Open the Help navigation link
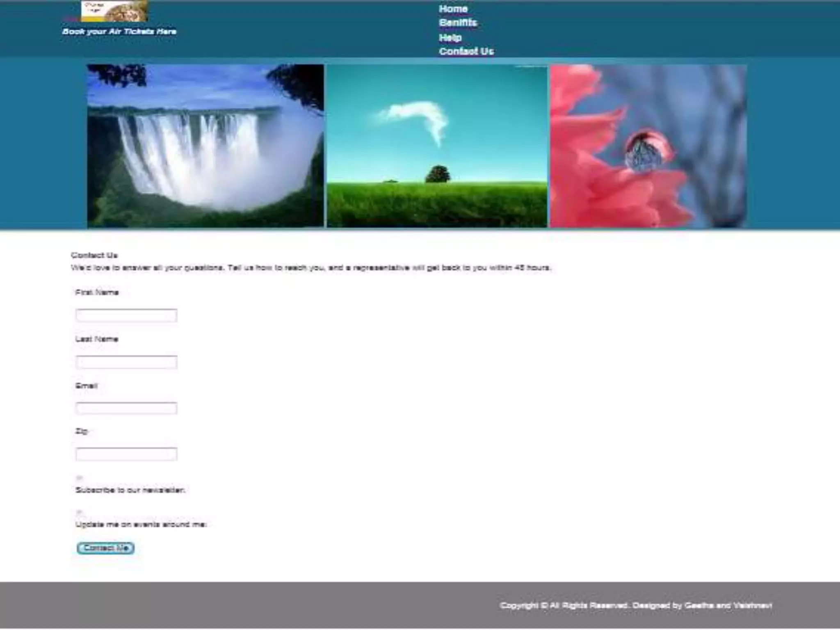Viewport: 840px width, 630px height. (450, 37)
